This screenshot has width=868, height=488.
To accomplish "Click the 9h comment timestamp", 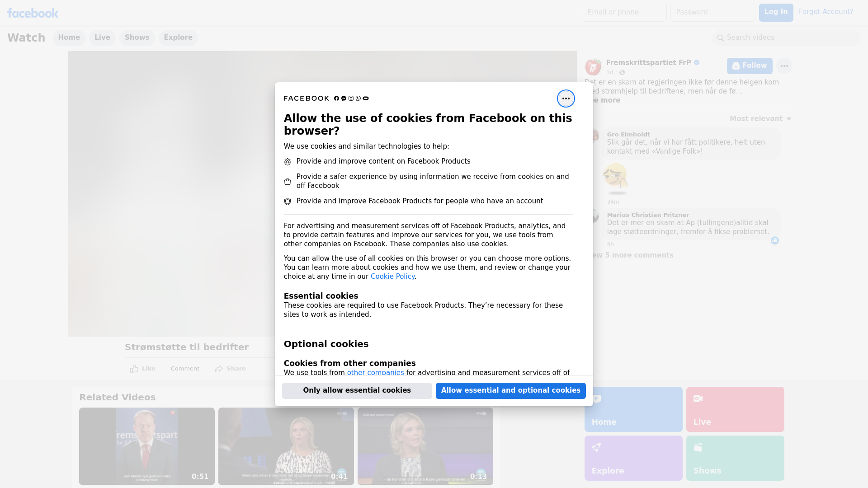I will [x=610, y=244].
